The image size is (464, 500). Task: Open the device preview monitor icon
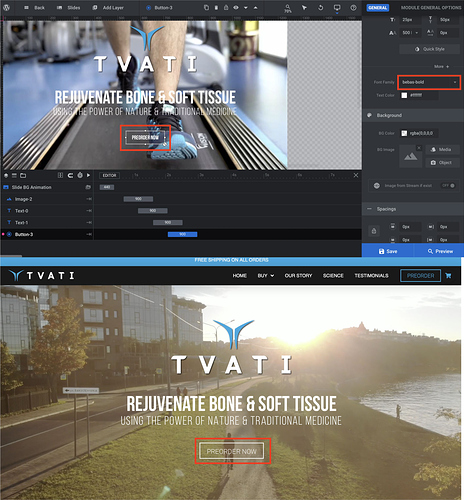coord(337,8)
